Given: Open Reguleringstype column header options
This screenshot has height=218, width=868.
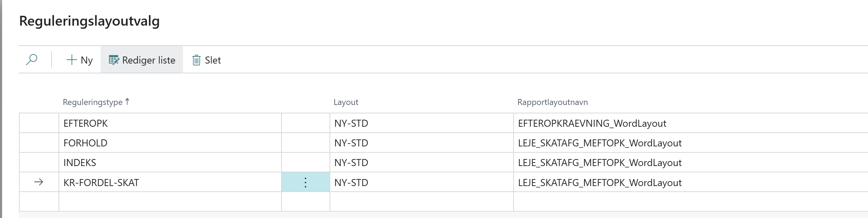Looking at the screenshot, I should tap(93, 102).
